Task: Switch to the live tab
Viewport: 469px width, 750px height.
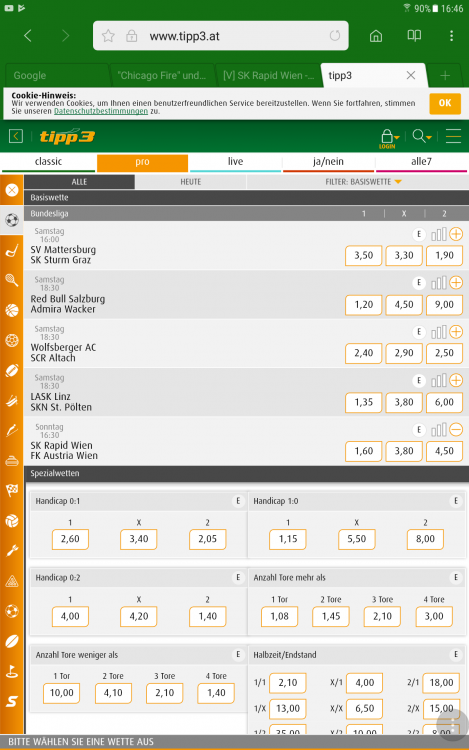Action: click(235, 162)
